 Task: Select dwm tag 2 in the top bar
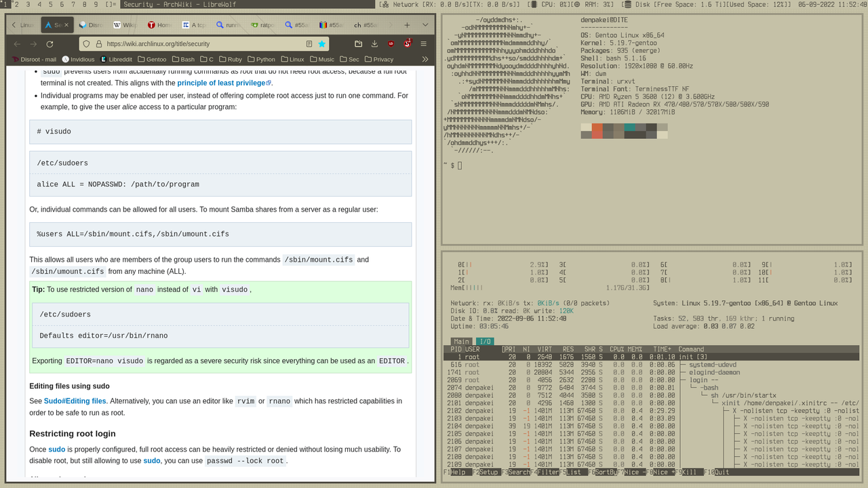click(x=16, y=4)
